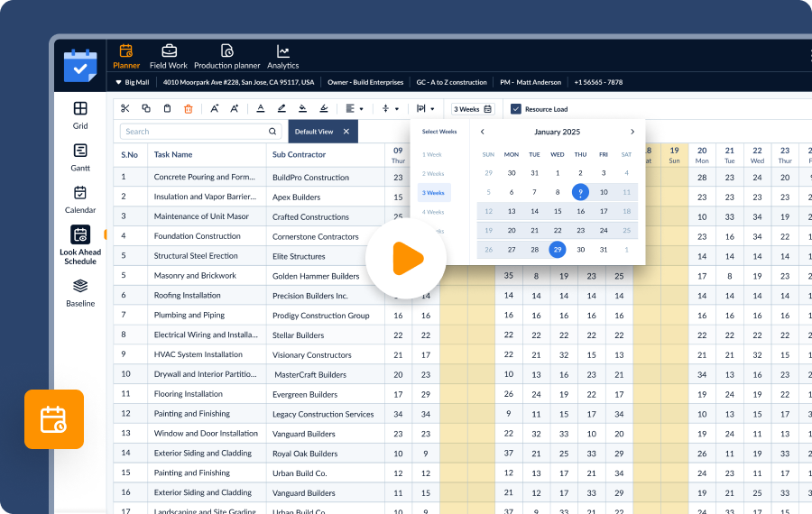The height and width of the screenshot is (514, 812).
Task: Click Owner - Build Enterprises info
Action: (365, 82)
